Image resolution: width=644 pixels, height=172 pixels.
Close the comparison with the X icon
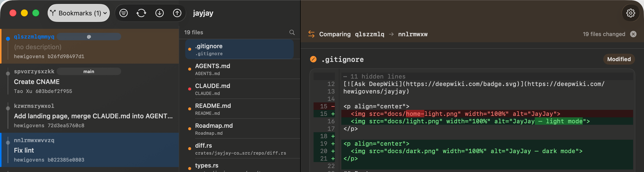point(633,34)
